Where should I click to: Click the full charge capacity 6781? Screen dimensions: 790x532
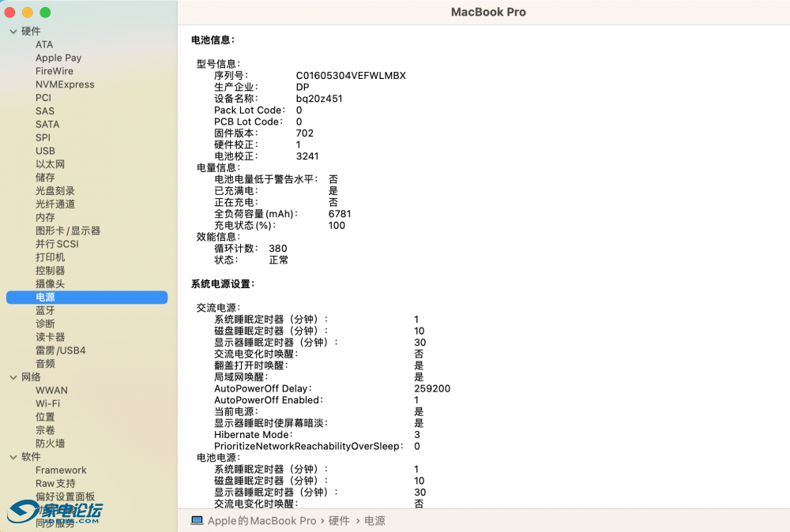(x=340, y=214)
